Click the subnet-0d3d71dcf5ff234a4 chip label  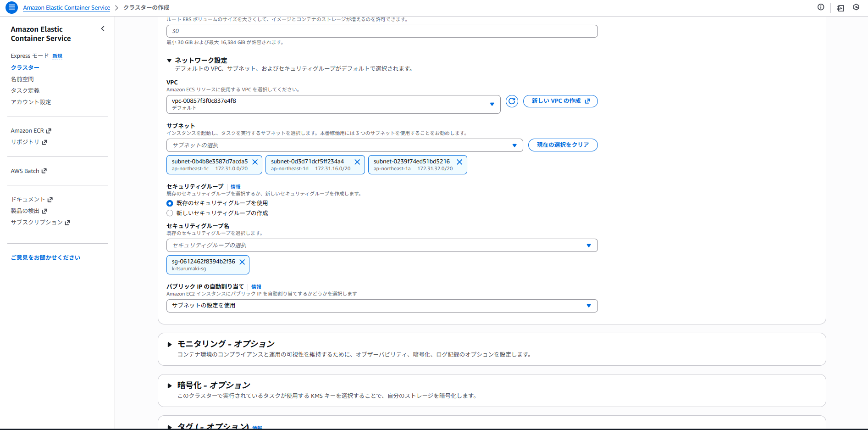[307, 162]
